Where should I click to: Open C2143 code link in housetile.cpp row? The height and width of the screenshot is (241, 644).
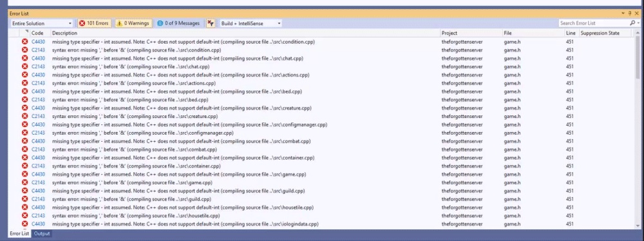point(38,215)
